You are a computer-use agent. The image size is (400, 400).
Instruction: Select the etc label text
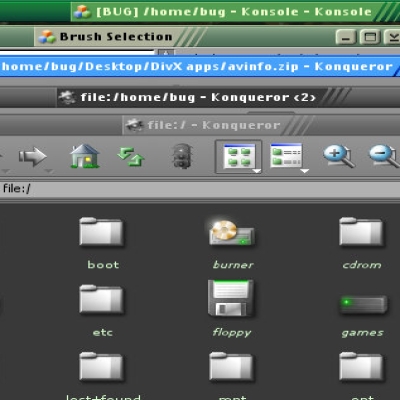[x=103, y=332]
